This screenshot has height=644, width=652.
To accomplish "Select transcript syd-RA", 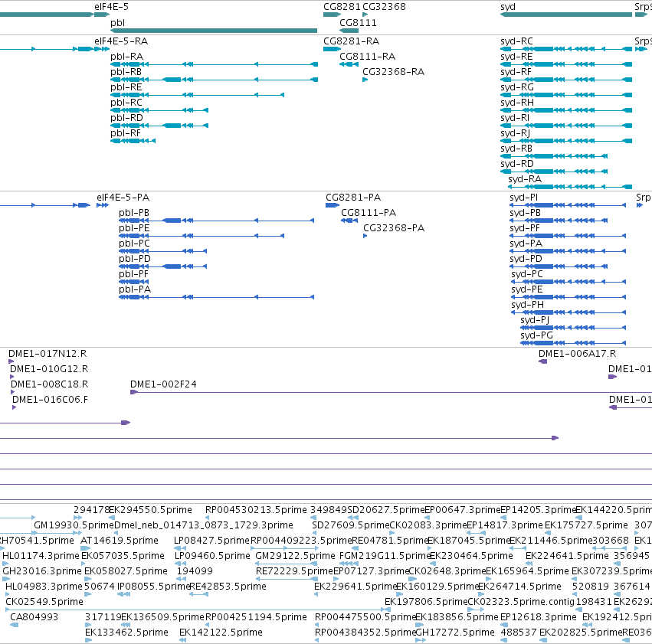I will (x=570, y=187).
